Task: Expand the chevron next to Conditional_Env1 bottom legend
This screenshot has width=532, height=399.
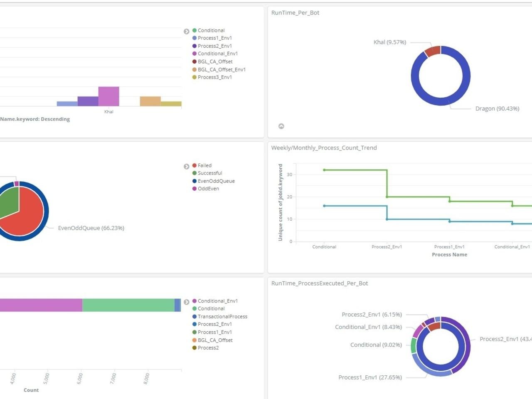Action: (x=186, y=302)
